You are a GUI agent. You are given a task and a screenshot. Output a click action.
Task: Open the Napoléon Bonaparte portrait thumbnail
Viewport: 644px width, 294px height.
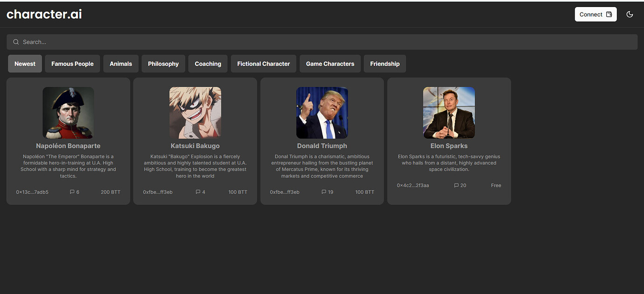pos(68,112)
